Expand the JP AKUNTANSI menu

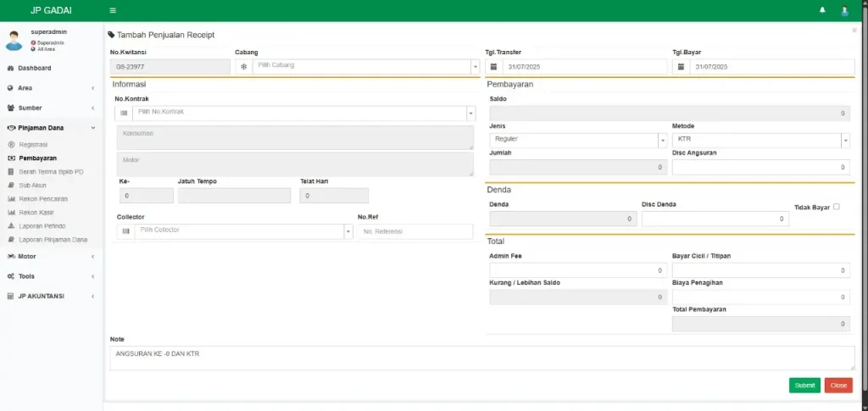click(52, 296)
